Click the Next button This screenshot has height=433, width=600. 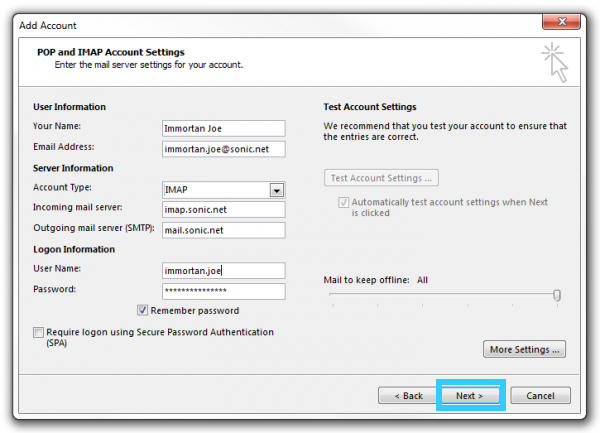pyautogui.click(x=470, y=396)
